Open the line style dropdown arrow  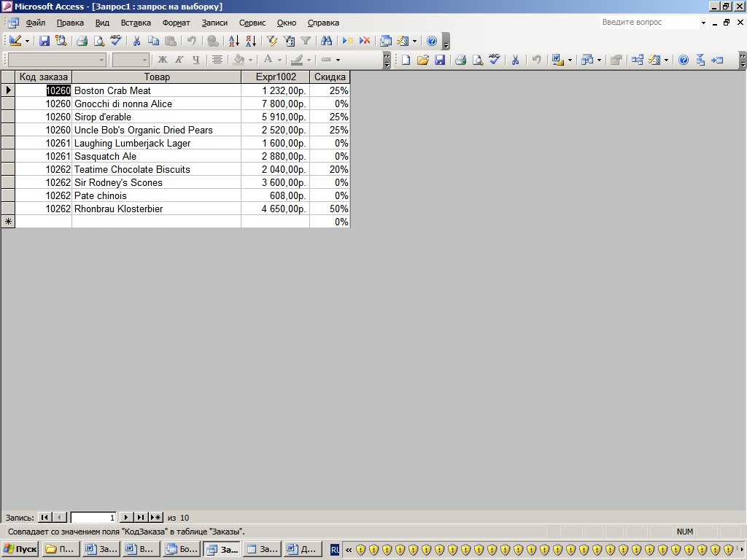point(338,60)
